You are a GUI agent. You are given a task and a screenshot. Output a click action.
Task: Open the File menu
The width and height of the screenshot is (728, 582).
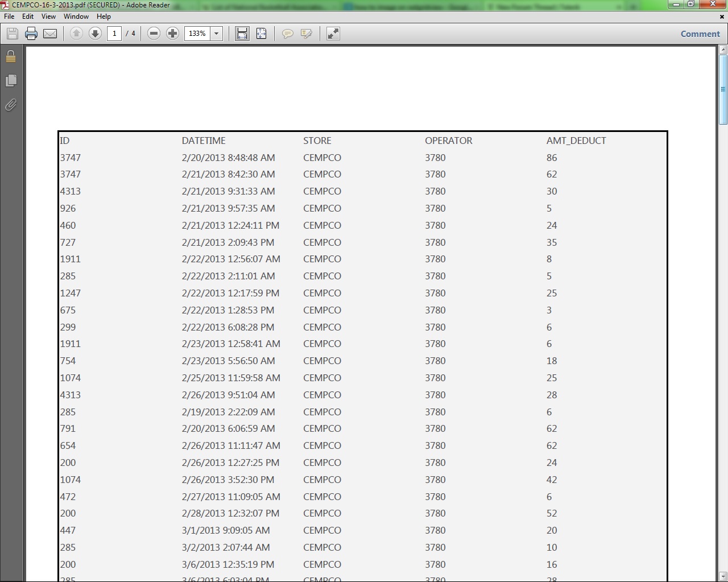point(9,16)
